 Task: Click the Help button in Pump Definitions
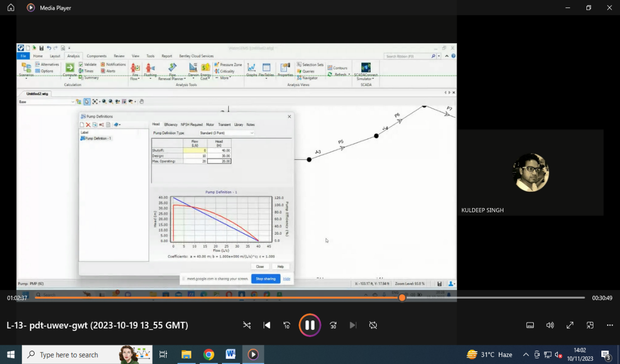click(x=280, y=267)
